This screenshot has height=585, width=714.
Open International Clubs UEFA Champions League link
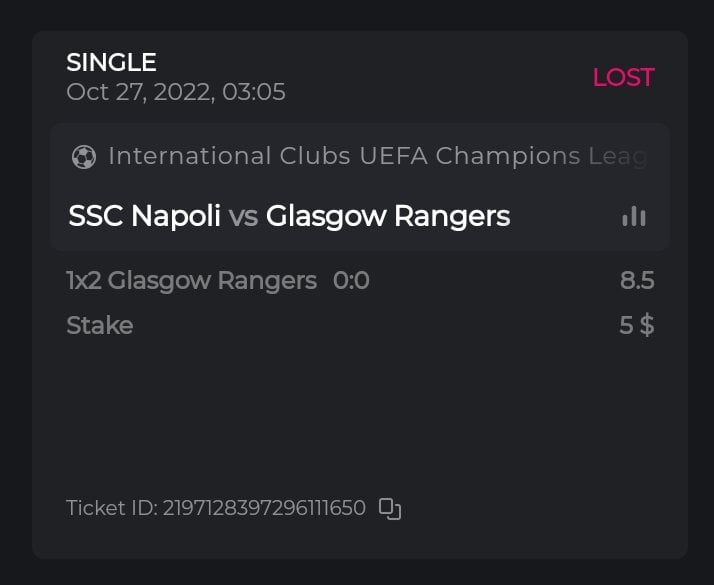tap(376, 156)
